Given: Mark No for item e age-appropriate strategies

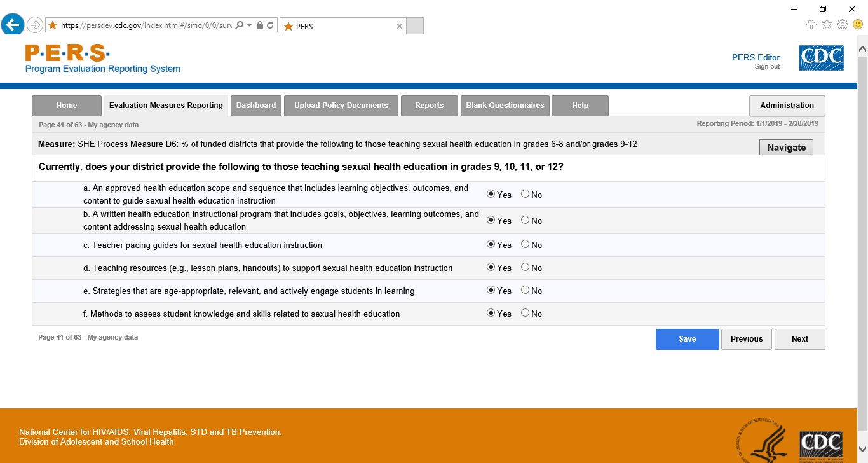Looking at the screenshot, I should 525,290.
